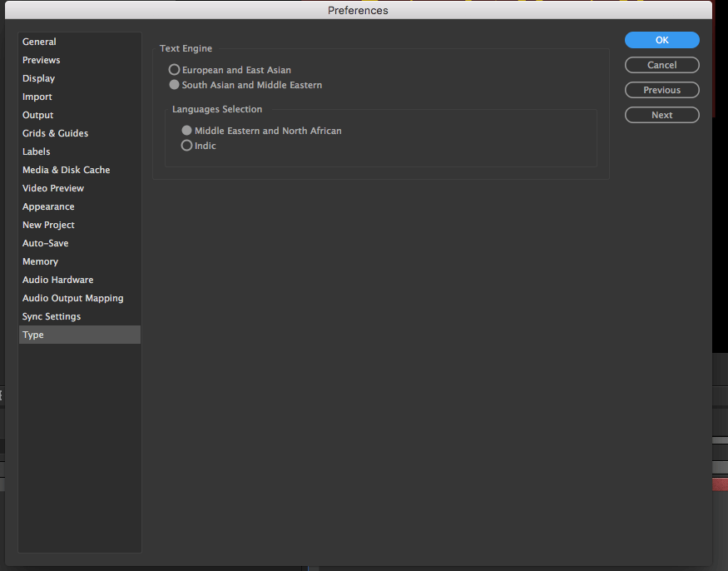Open the Previews preferences category
Viewport: 728px width, 571px height.
coord(80,60)
